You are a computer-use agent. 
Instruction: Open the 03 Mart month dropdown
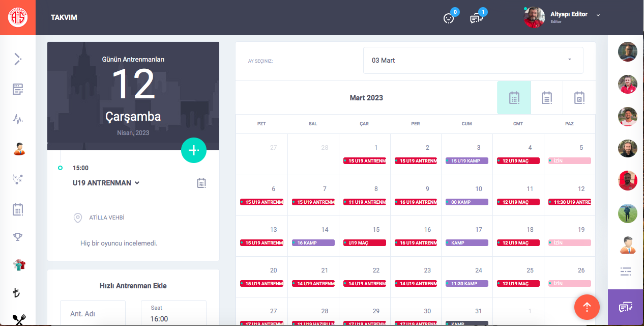pos(473,61)
